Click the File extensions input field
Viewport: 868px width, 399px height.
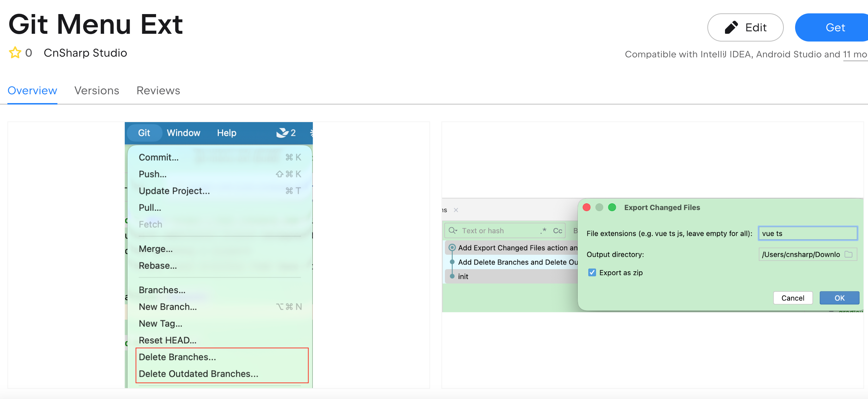click(x=808, y=233)
